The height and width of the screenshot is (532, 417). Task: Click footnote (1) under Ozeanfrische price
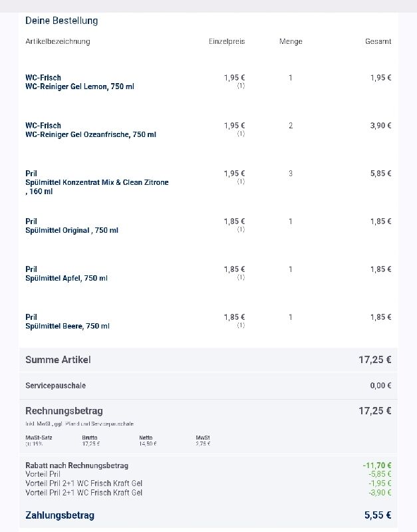tap(241, 134)
